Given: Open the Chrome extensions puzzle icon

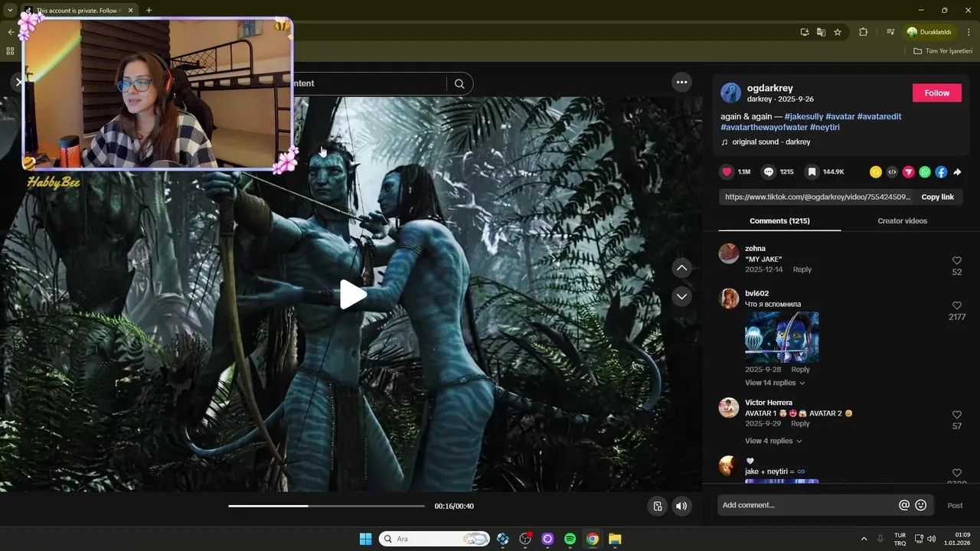Looking at the screenshot, I should 863,32.
